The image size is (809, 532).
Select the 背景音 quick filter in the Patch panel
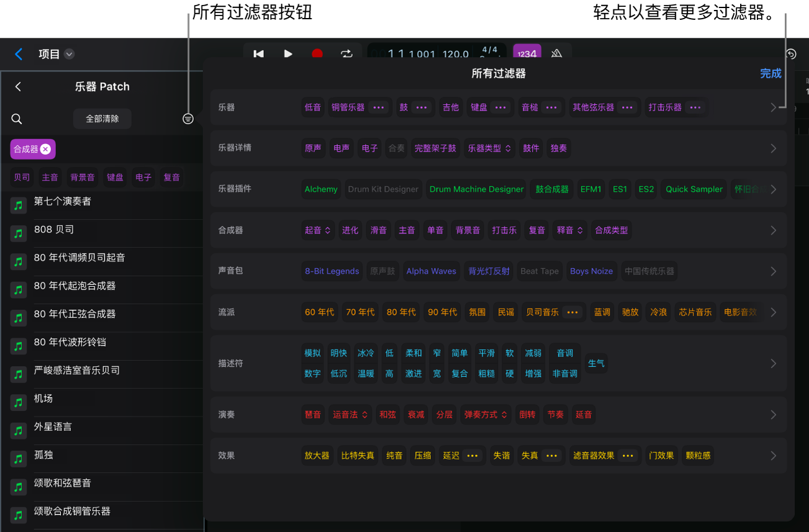(x=83, y=178)
